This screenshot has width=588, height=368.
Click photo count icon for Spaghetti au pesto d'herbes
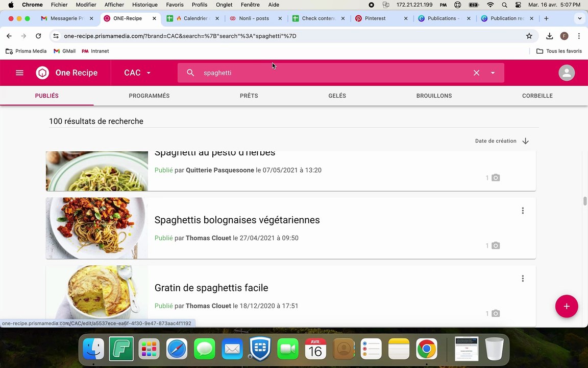coord(496,178)
